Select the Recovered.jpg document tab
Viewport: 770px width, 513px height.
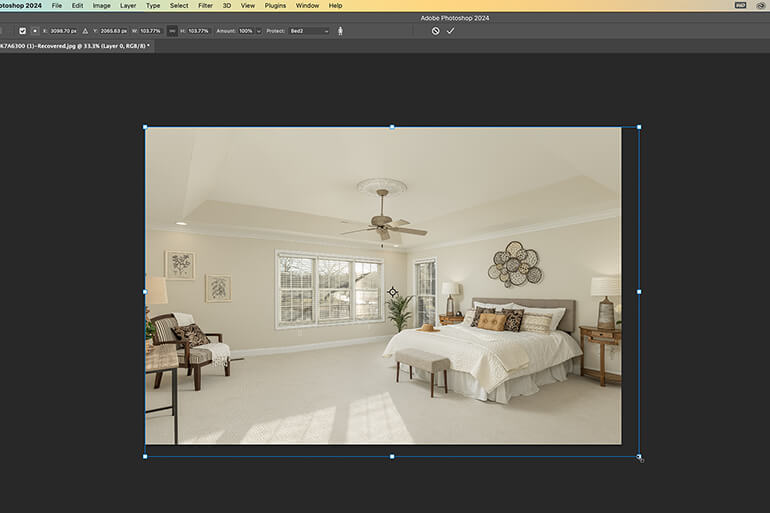[x=76, y=46]
